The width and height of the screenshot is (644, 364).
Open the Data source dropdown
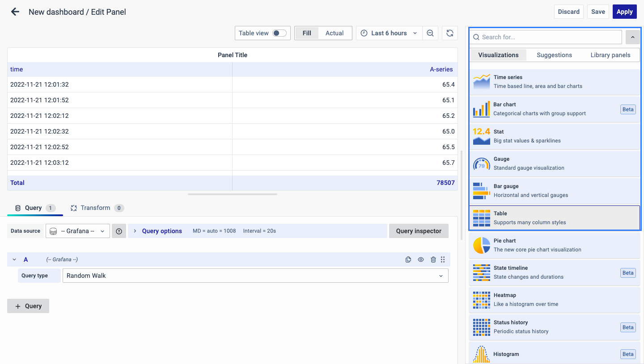(x=78, y=231)
